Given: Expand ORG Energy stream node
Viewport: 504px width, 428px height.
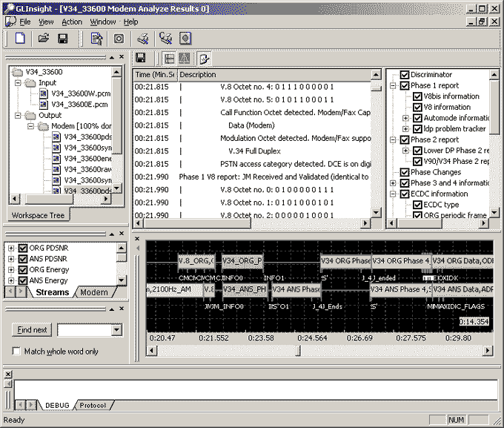Looking at the screenshot, I should (x=11, y=270).
